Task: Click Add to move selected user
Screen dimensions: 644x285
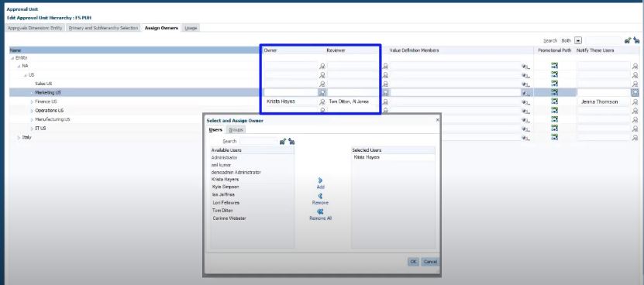Action: (320, 184)
